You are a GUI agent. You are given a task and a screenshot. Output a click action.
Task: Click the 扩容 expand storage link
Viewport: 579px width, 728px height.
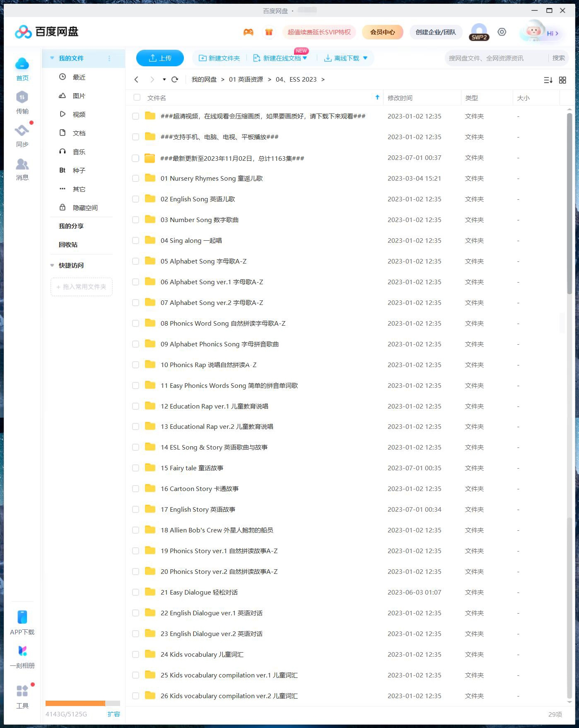[113, 714]
